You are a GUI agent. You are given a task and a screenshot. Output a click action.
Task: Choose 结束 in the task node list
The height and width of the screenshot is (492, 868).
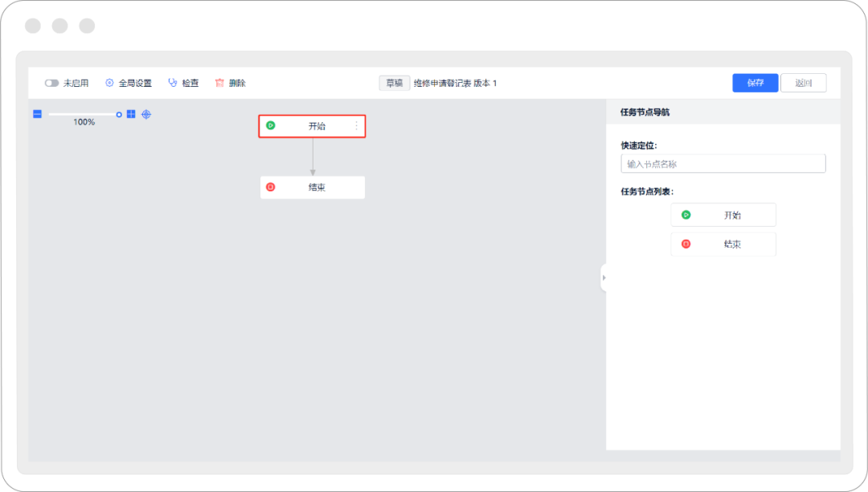[723, 244]
